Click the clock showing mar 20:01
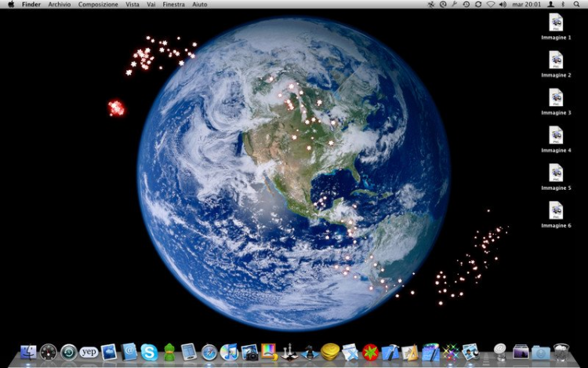The image size is (588, 368). click(527, 5)
